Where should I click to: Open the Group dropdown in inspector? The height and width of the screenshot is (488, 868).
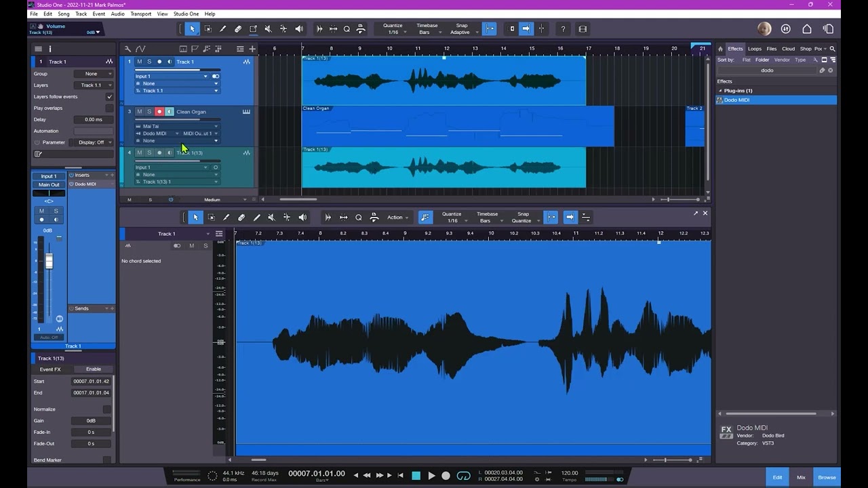point(94,74)
